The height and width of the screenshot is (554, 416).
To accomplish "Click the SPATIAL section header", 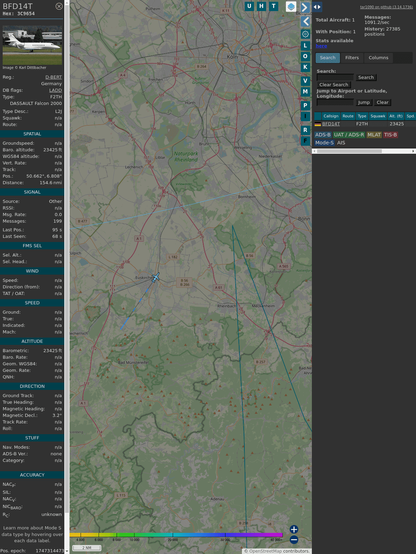I will tap(32, 134).
